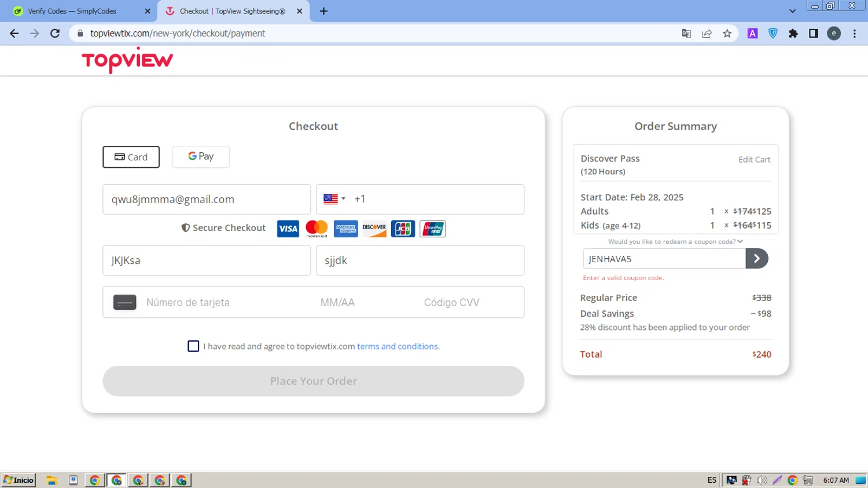Close the Checkout TopView tab

pyautogui.click(x=299, y=11)
